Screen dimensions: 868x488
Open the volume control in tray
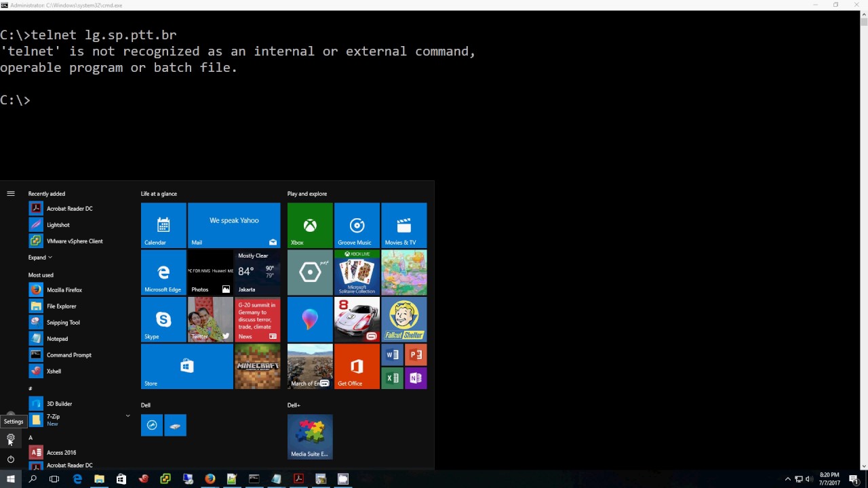[x=809, y=479]
